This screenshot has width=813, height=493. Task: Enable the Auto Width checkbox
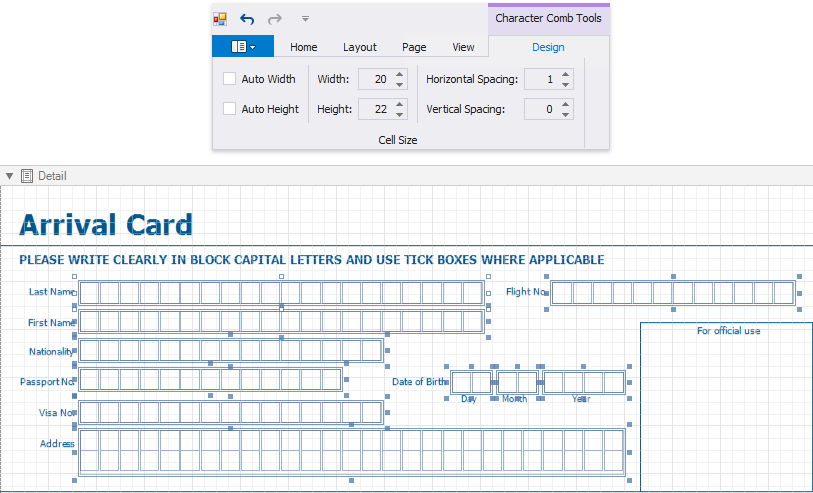pos(230,79)
